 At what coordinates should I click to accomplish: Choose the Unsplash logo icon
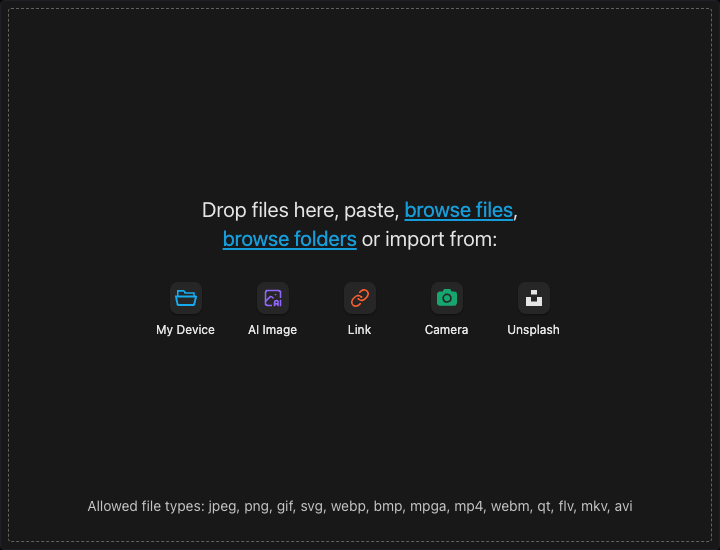(534, 297)
